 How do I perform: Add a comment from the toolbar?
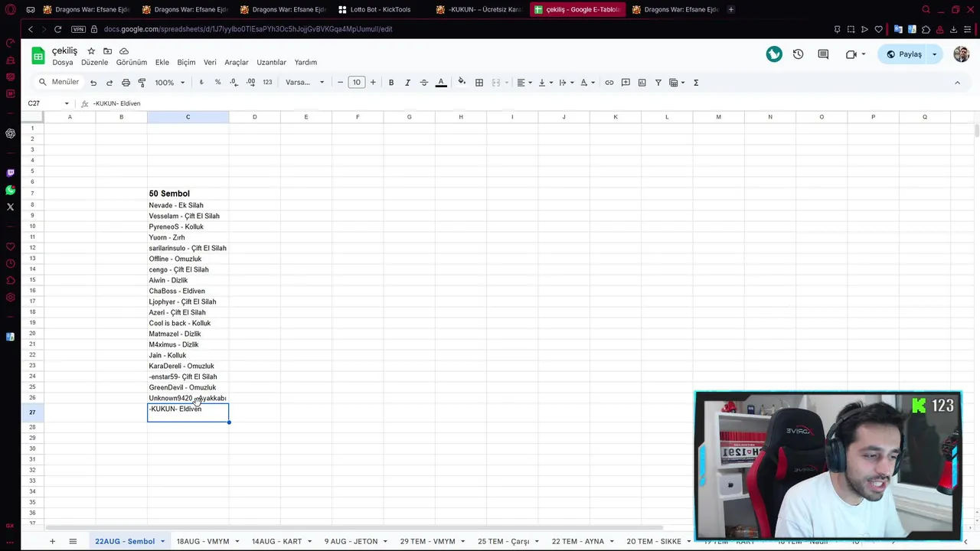[626, 83]
